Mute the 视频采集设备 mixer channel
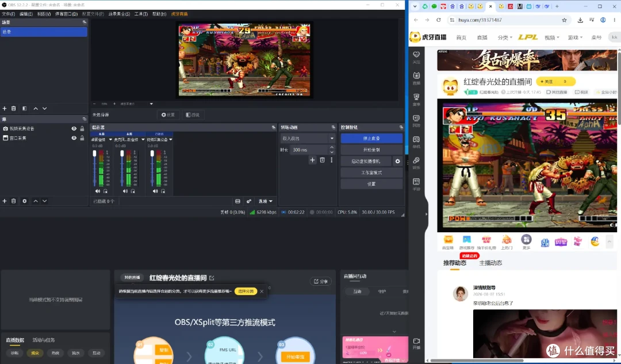621x364 pixels. pos(155,191)
